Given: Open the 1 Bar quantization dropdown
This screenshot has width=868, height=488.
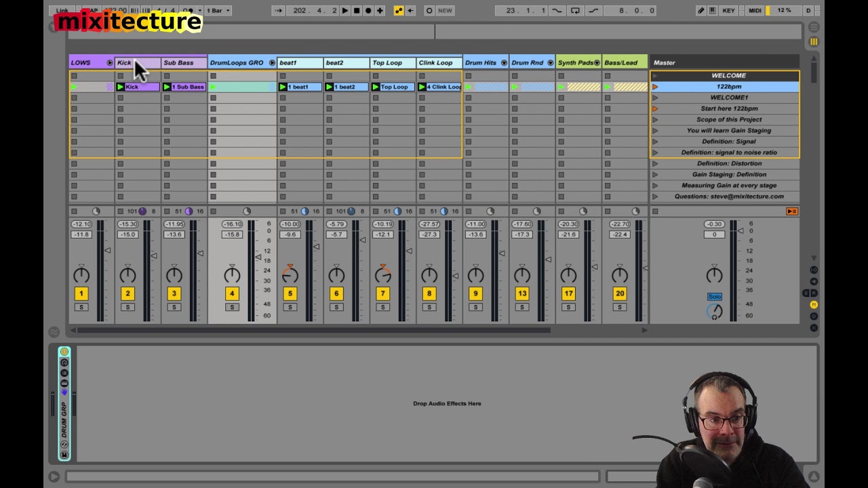Looking at the screenshot, I should click(x=218, y=10).
